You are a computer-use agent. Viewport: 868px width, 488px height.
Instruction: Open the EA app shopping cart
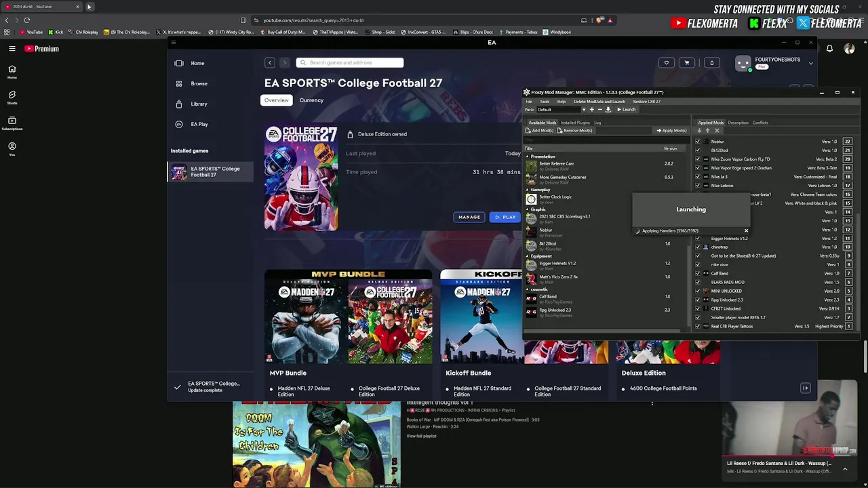click(686, 63)
